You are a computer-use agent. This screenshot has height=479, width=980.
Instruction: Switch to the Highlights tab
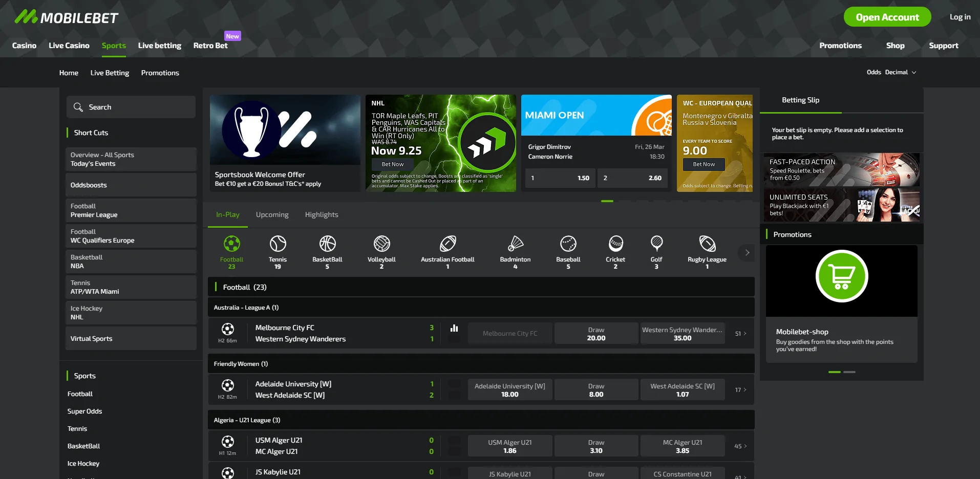(322, 215)
